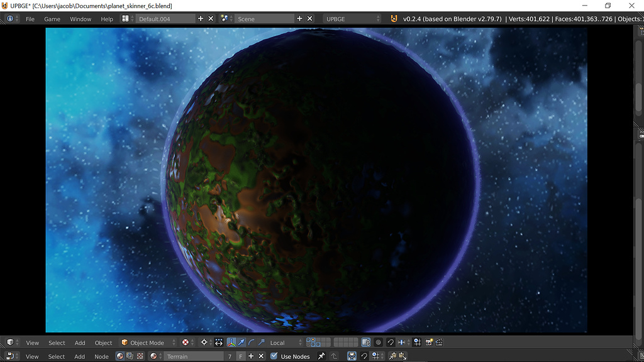Open the Node editor's Add menu

(79, 357)
